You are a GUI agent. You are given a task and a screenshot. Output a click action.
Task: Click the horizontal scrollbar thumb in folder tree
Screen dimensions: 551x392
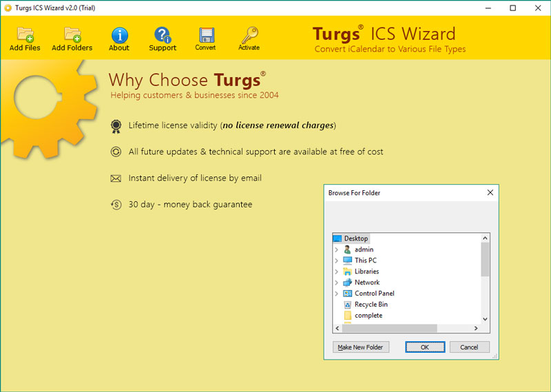pos(390,329)
